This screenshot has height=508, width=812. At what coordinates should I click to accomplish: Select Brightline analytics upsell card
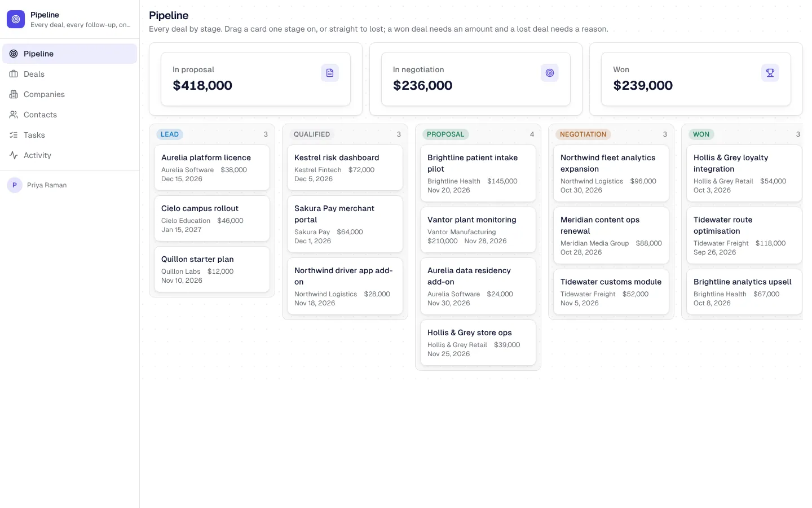pos(744,292)
